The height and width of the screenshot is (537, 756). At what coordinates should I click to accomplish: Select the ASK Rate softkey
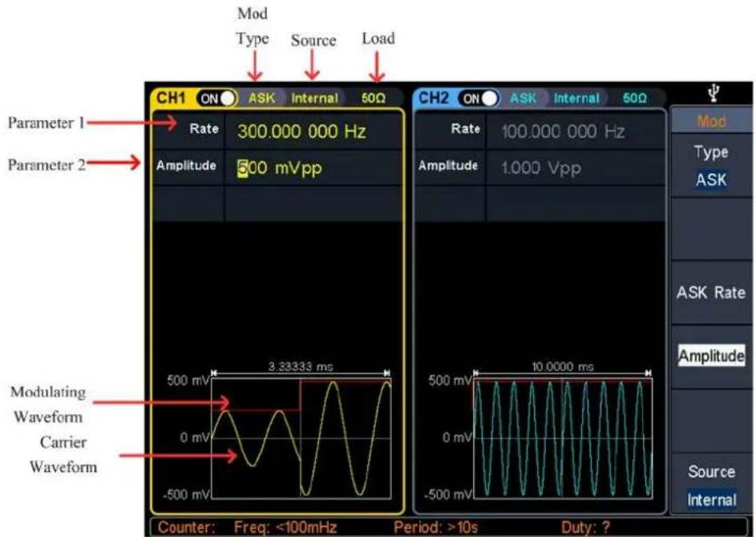coord(711,293)
